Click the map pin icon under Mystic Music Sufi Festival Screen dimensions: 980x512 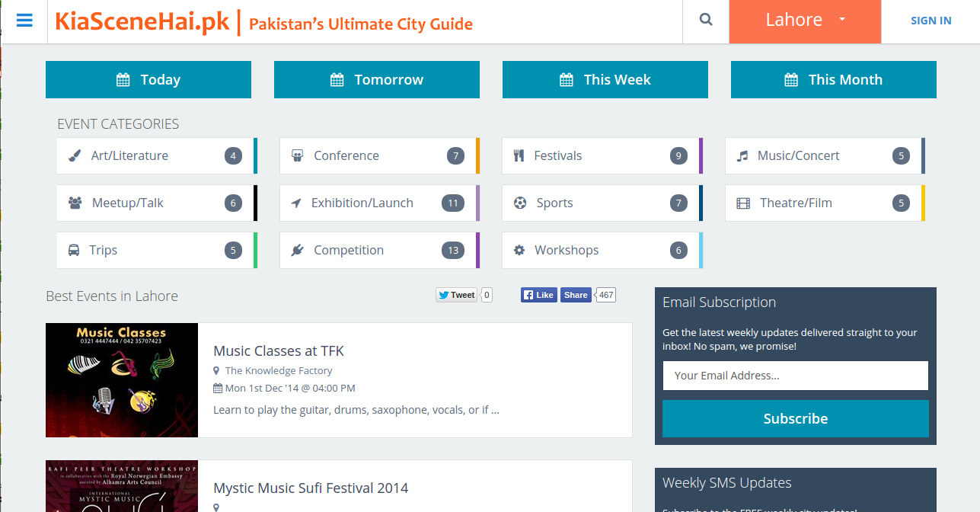pos(216,507)
